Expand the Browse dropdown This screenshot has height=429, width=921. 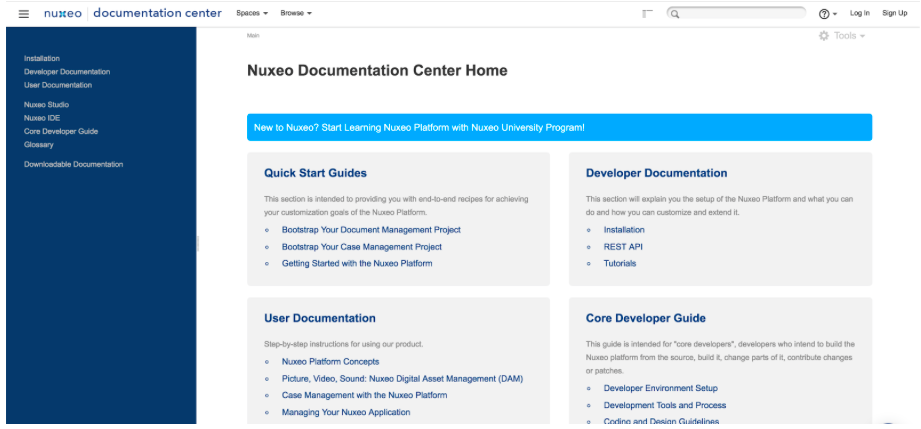click(296, 13)
